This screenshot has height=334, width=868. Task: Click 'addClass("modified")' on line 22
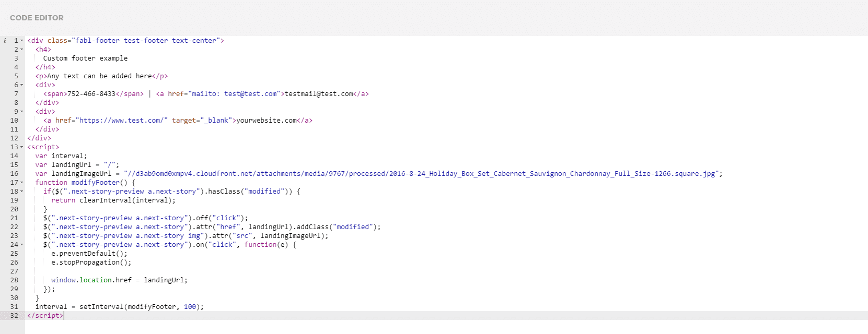(337, 227)
